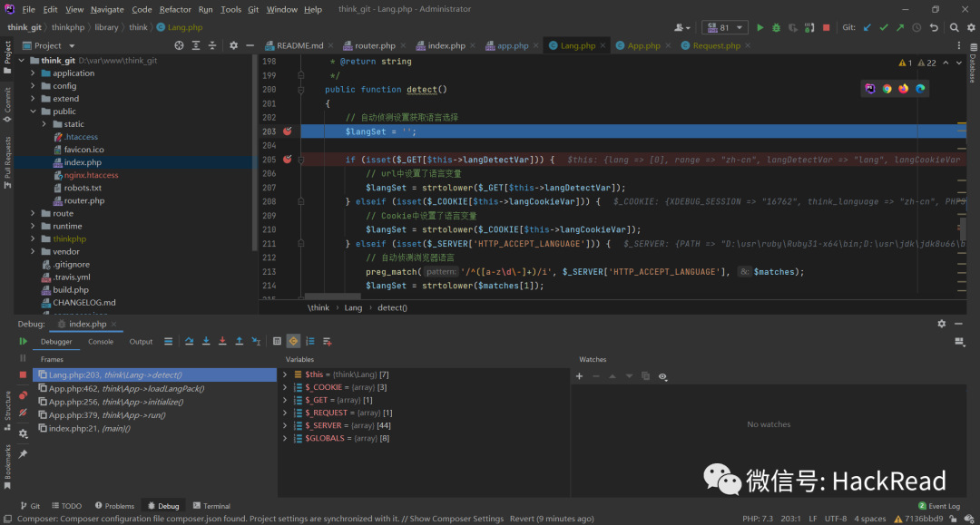Click the red Stop button in top toolbar

coord(827,27)
